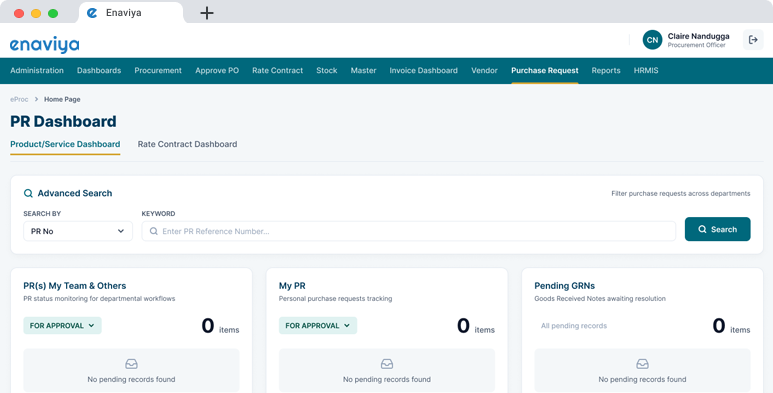
Task: Expand FOR APPROVAL filter in My PR card
Action: 318,325
